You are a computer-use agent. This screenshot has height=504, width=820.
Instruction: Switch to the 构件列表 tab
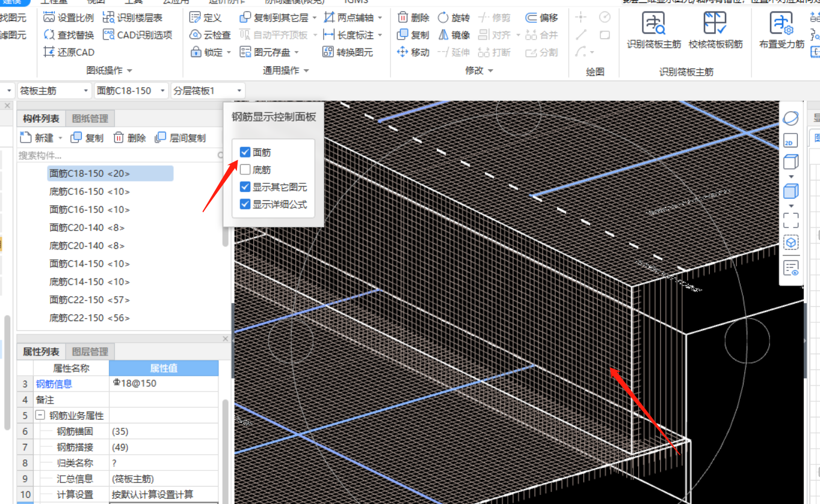(41, 118)
